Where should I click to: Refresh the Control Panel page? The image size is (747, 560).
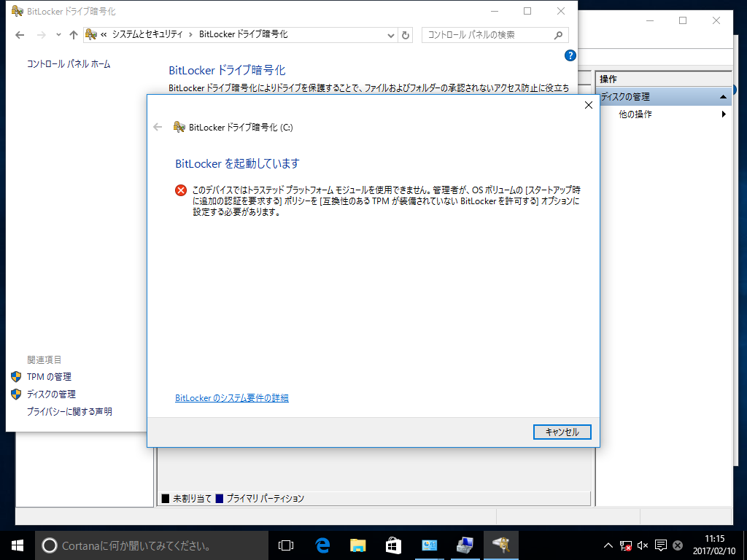point(406,35)
